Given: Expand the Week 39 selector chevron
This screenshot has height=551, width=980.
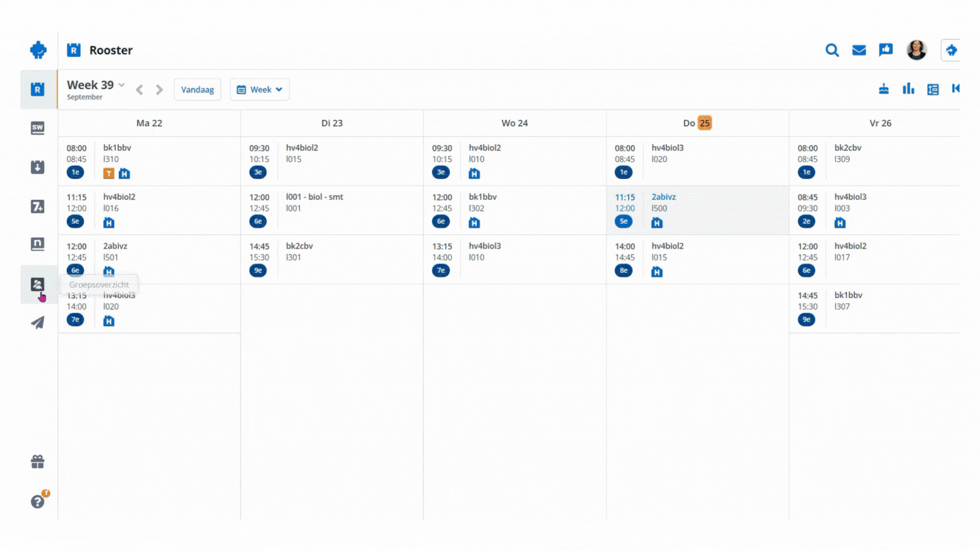Looking at the screenshot, I should 121,85.
